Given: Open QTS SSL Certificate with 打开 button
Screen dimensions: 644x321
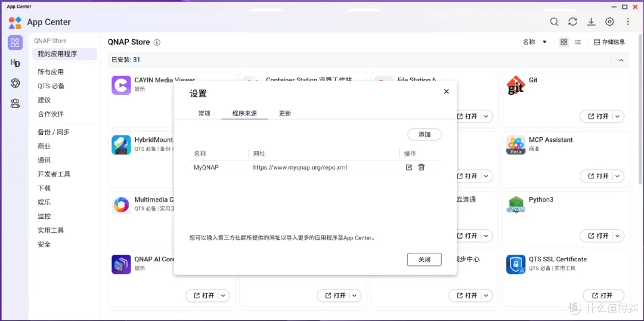Looking at the screenshot, I should [603, 295].
